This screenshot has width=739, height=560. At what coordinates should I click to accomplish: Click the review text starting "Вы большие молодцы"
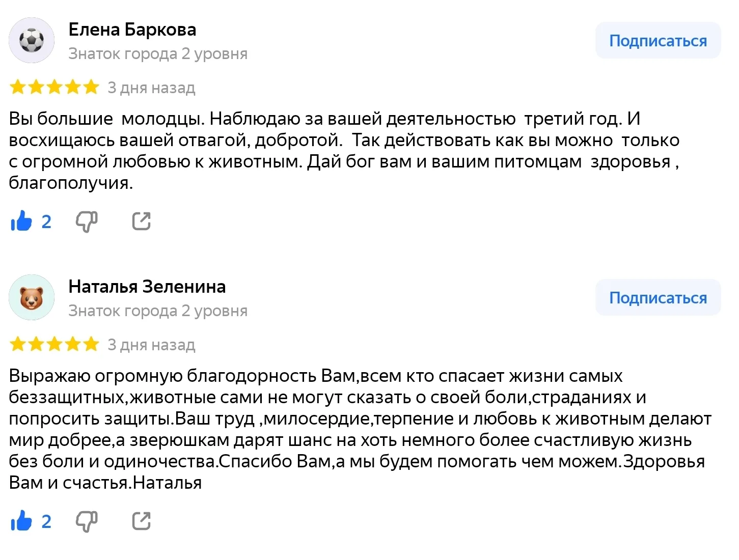click(344, 150)
